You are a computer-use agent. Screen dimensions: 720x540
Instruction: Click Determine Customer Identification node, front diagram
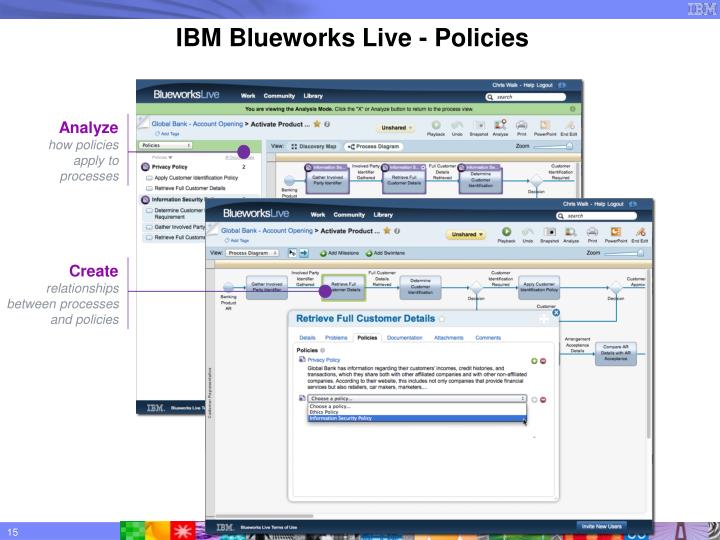point(420,287)
